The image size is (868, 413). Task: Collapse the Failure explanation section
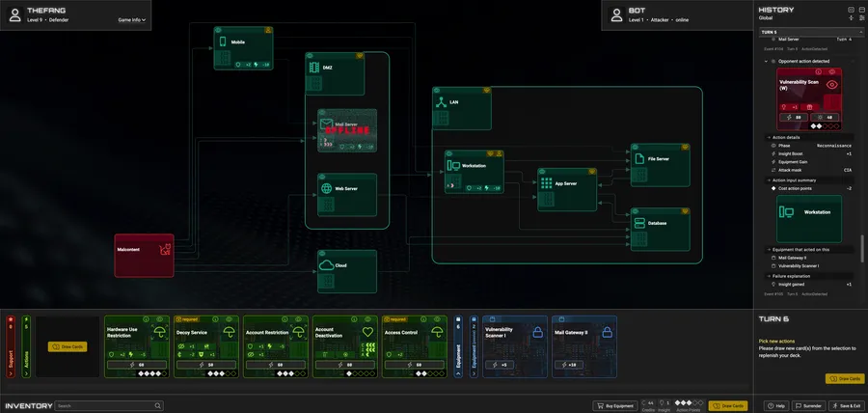(x=769, y=276)
